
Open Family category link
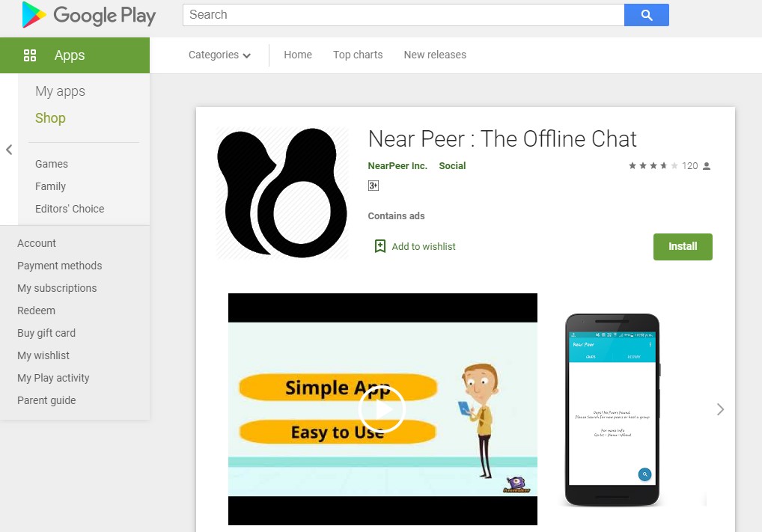click(50, 186)
